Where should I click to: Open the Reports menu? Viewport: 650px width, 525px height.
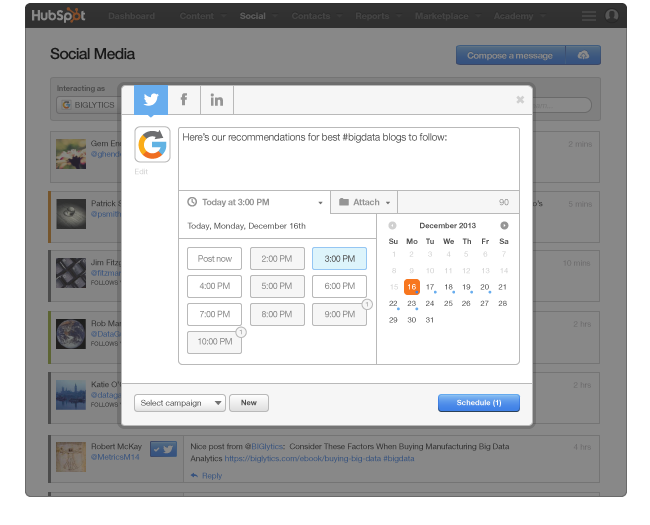coord(375,16)
